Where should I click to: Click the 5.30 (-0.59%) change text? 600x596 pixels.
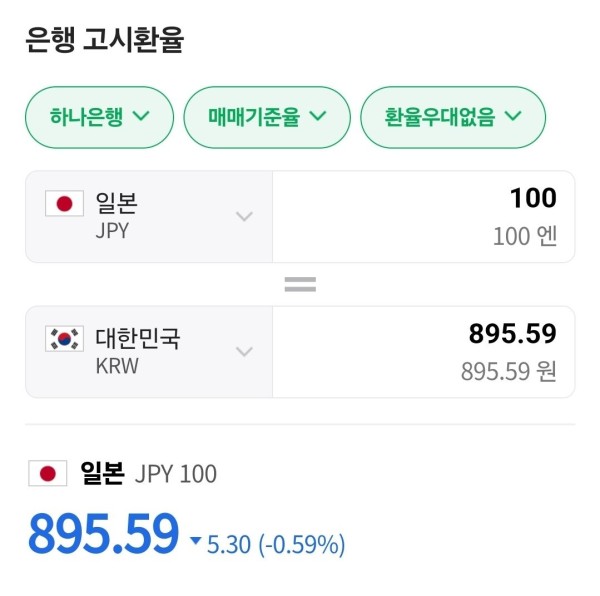point(276,544)
